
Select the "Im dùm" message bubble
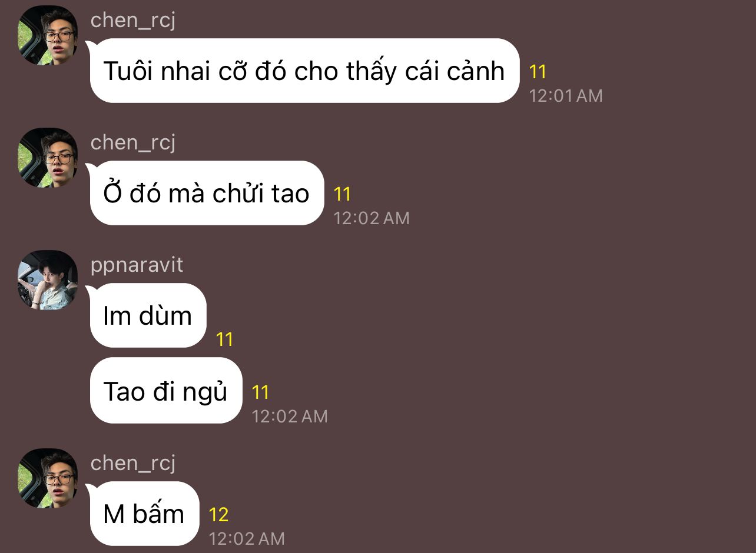click(x=147, y=315)
